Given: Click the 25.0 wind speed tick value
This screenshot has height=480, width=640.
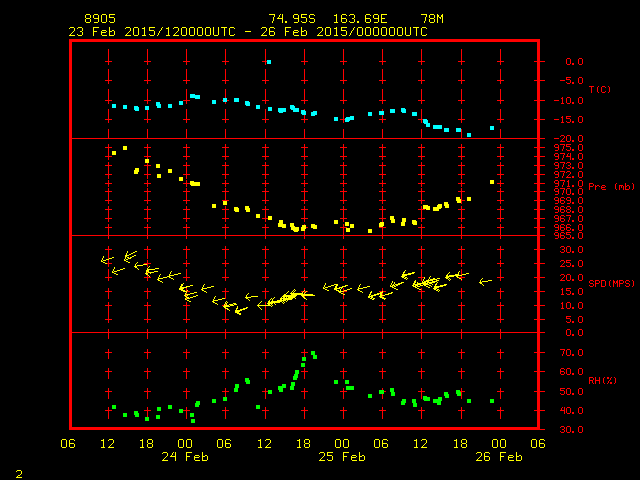Looking at the screenshot, I should click(571, 264).
